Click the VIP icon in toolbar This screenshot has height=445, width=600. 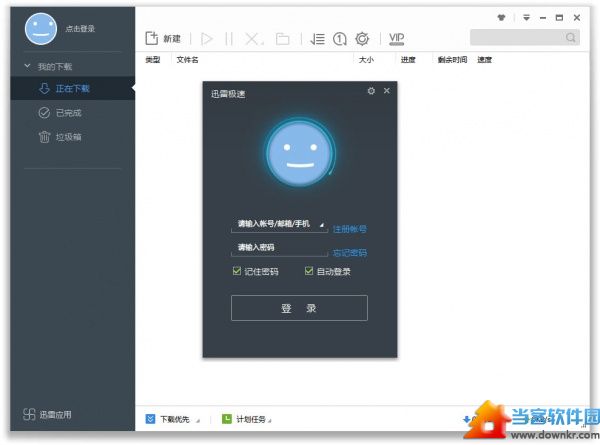pyautogui.click(x=397, y=38)
